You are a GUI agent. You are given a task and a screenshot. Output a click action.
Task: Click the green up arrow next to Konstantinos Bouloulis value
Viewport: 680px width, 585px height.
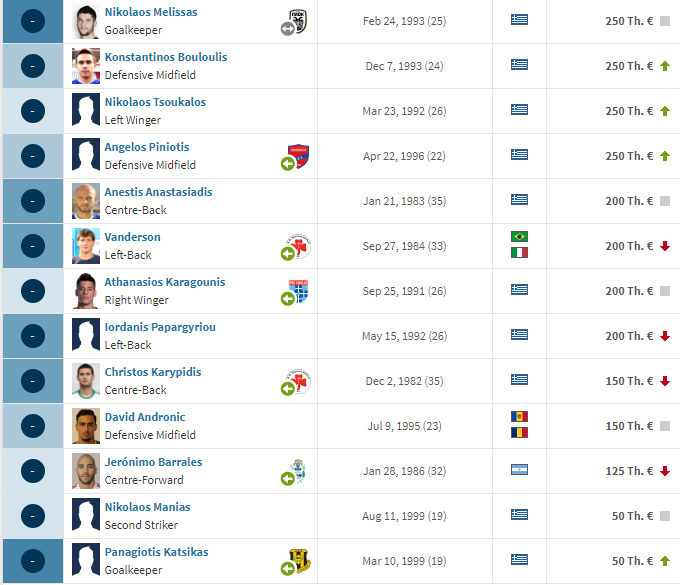pos(664,66)
